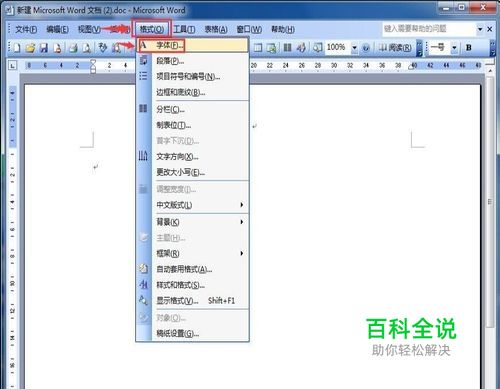Open the help question box dropdown arrow
This screenshot has height=389, width=500.
click(x=480, y=29)
